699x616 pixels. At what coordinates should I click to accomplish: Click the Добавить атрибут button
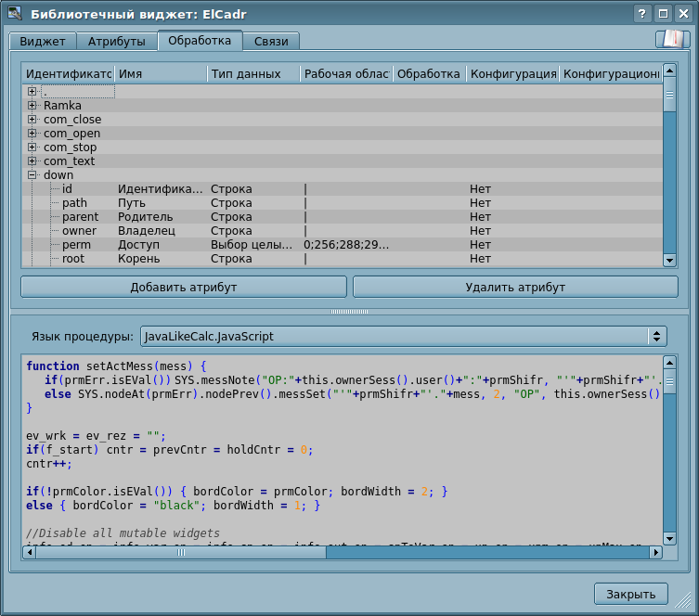coord(184,288)
